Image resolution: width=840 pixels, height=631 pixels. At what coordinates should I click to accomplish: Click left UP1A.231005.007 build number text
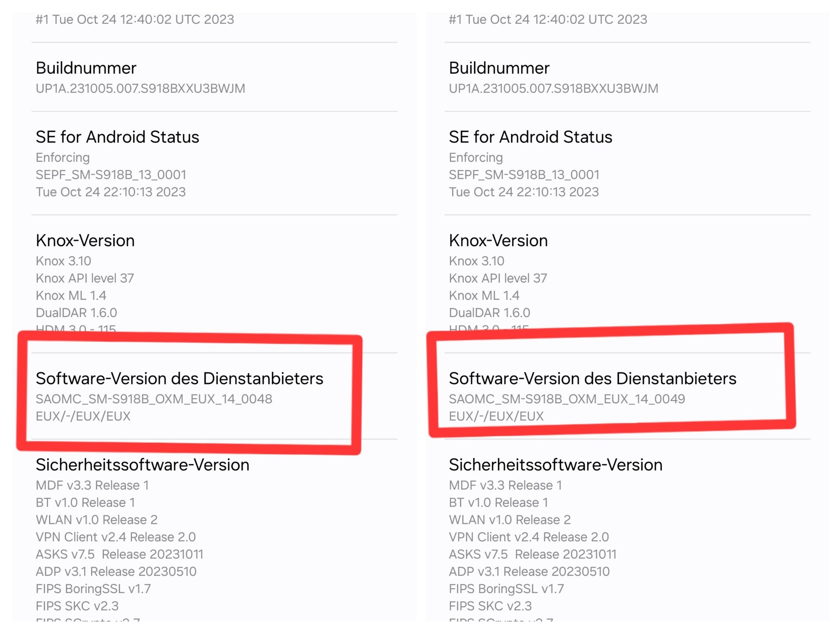(x=140, y=88)
